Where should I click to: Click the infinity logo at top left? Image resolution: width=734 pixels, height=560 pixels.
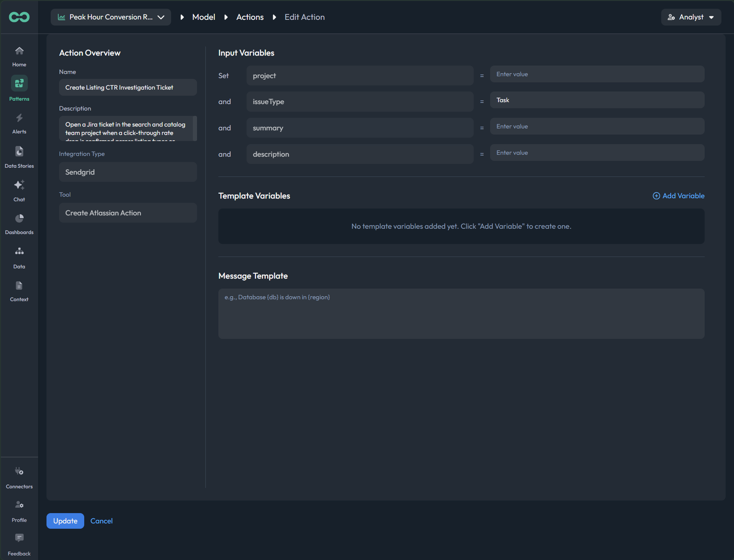click(19, 17)
